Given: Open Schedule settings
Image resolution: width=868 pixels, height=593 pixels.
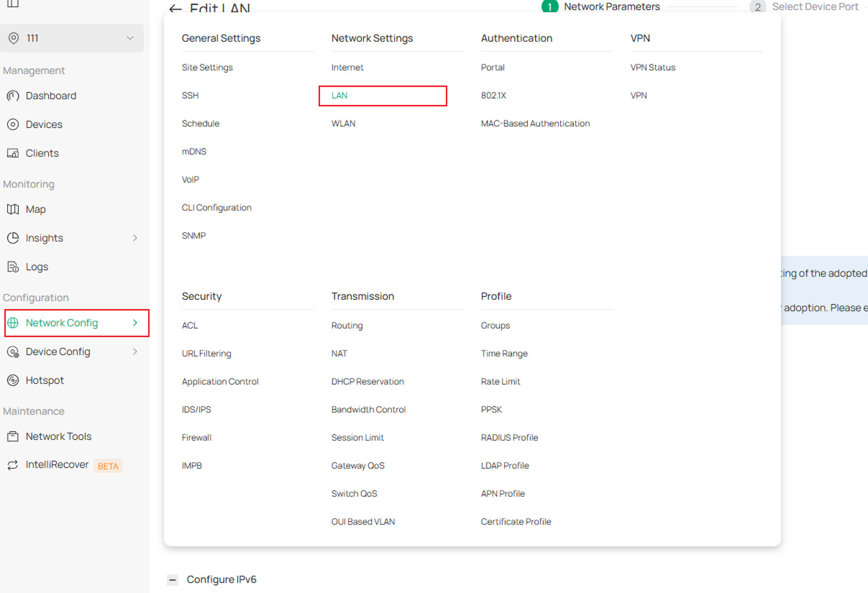Looking at the screenshot, I should click(201, 123).
